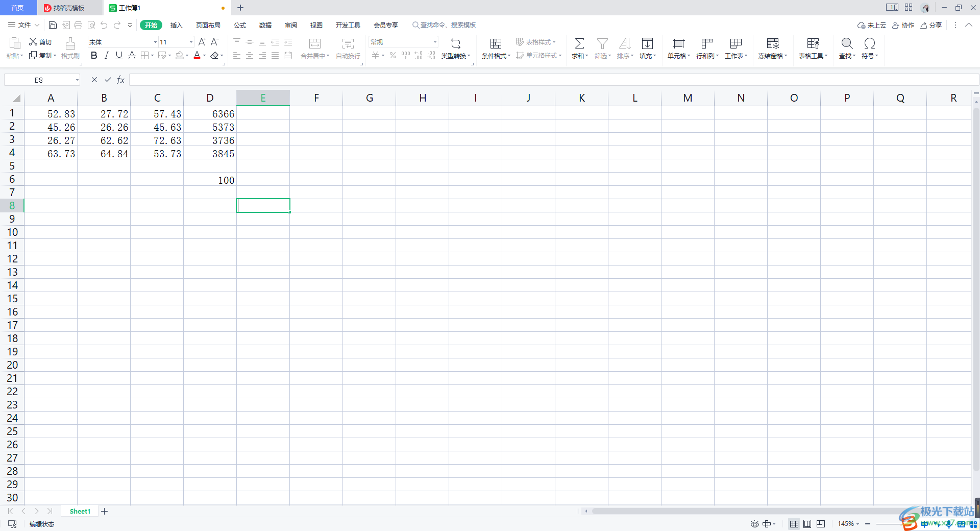Image resolution: width=980 pixels, height=531 pixels.
Task: Expand the Name Box dropdown arrow
Action: click(x=77, y=80)
